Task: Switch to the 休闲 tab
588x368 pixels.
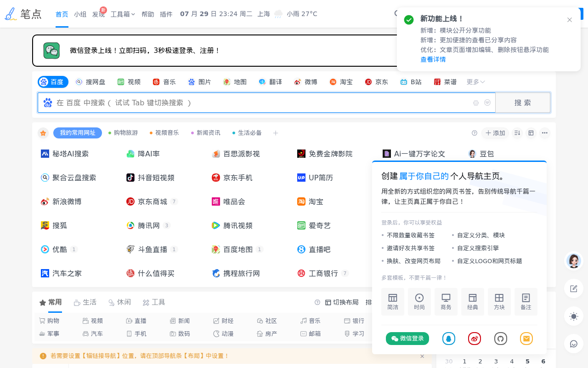Action: click(x=119, y=302)
